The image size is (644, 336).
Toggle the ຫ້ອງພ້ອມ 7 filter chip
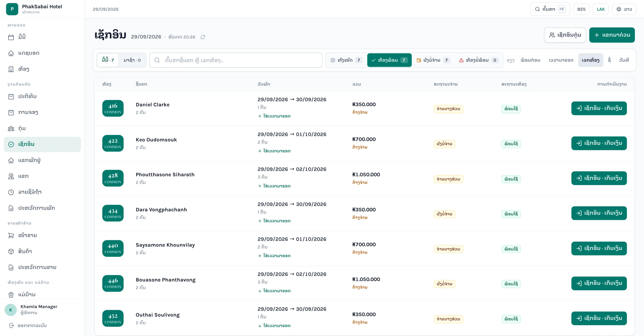[389, 60]
